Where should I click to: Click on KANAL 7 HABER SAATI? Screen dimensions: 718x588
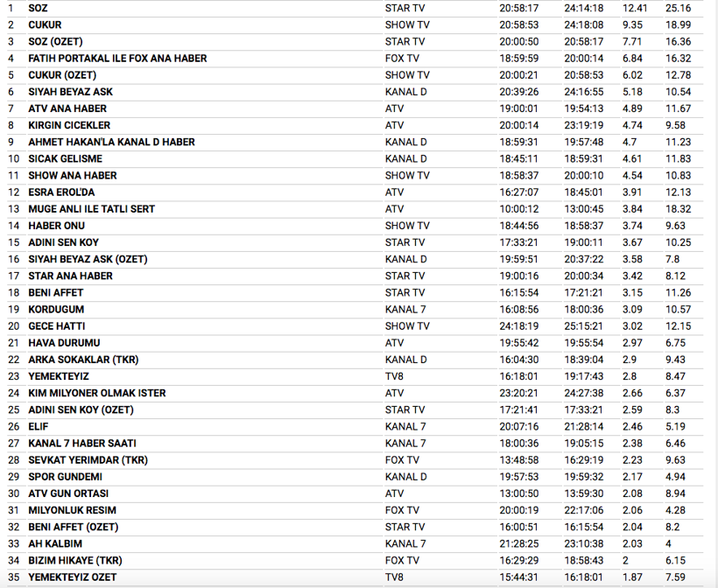[82, 444]
